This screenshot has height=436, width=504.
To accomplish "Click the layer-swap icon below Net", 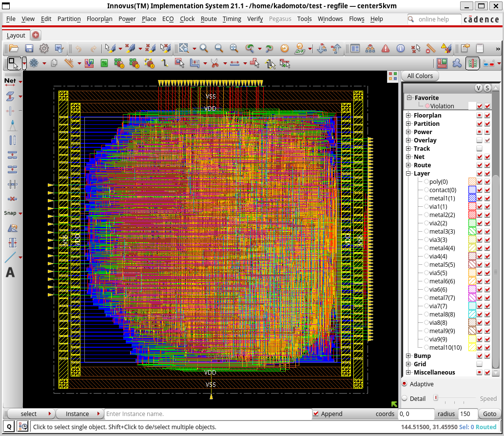I will 10,96.
